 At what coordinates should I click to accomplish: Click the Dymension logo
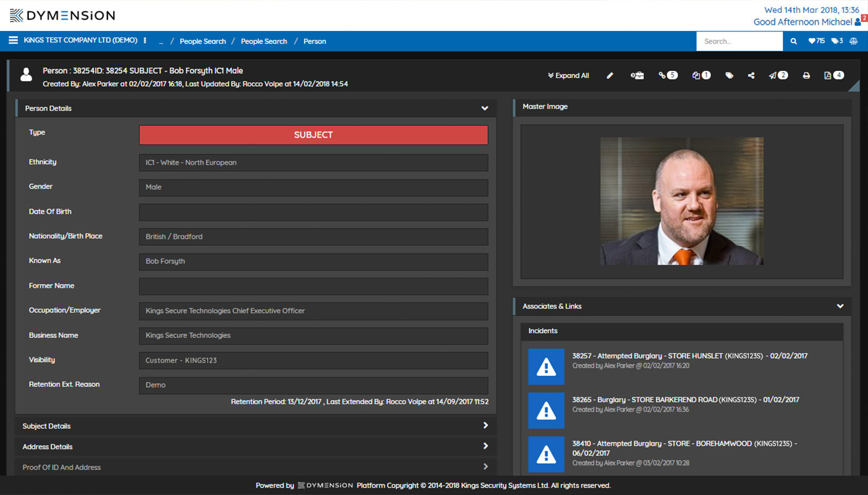(62, 15)
